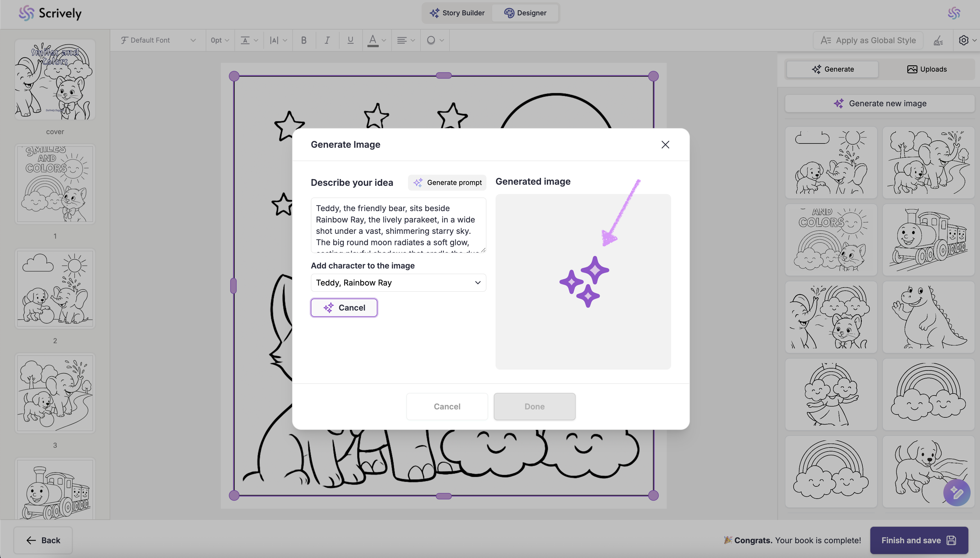Switch to the Uploads tab
The width and height of the screenshot is (980, 558).
pyautogui.click(x=927, y=69)
